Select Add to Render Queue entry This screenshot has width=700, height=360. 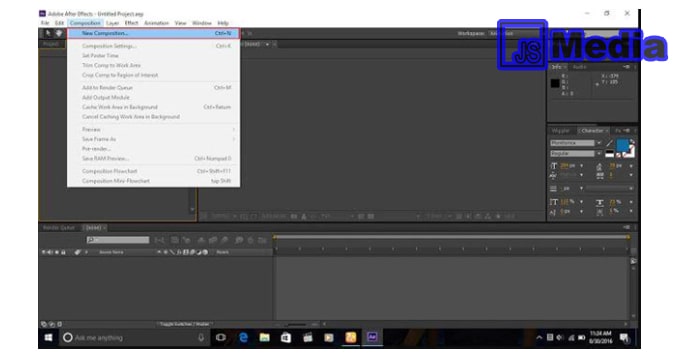[153, 88]
